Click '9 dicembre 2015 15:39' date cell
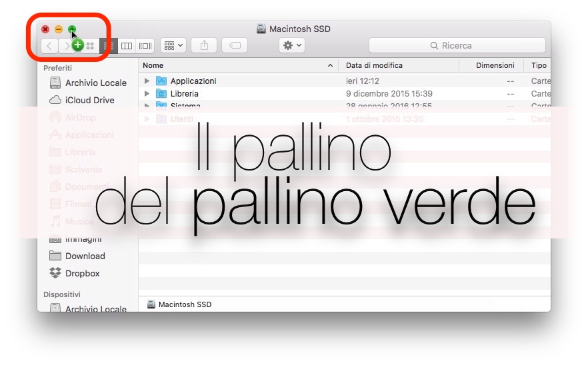The width and height of the screenshot is (588, 365). click(x=389, y=94)
